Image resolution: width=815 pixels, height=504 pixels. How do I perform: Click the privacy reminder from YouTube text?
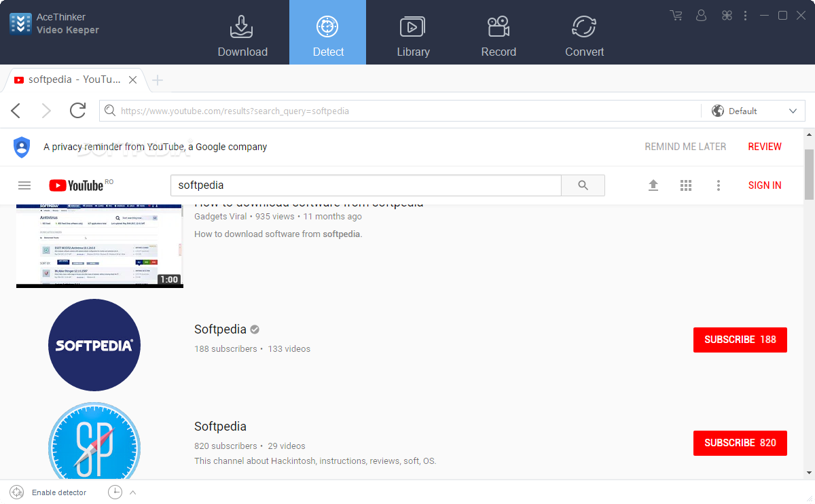coord(155,147)
